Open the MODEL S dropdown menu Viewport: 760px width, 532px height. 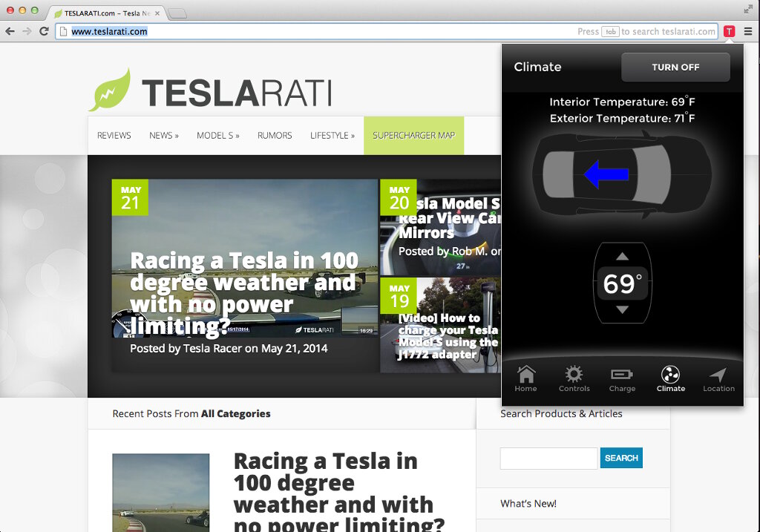click(x=218, y=136)
